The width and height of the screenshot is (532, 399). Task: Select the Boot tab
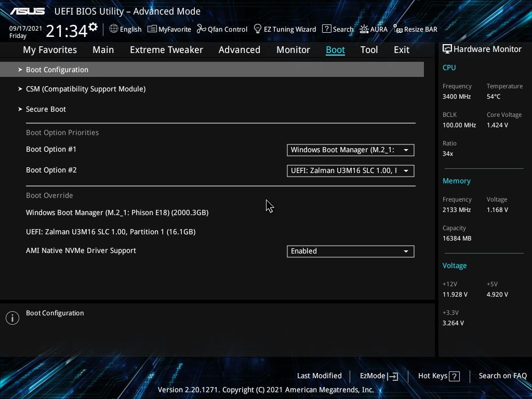coord(335,50)
